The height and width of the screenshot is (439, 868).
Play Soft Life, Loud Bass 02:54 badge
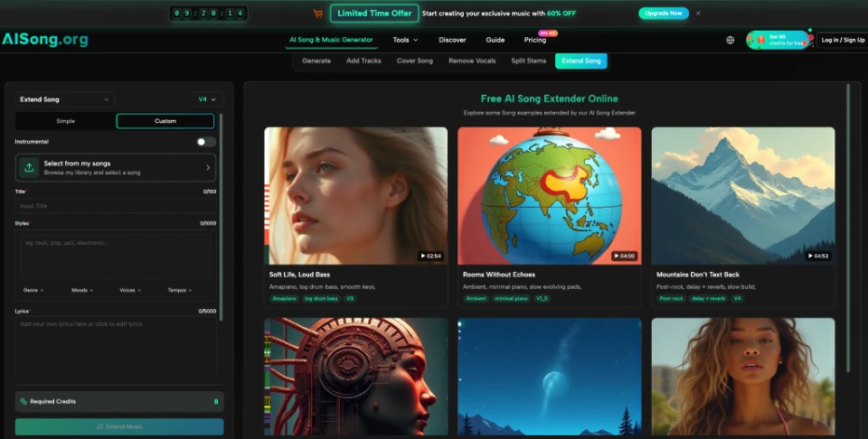[430, 256]
